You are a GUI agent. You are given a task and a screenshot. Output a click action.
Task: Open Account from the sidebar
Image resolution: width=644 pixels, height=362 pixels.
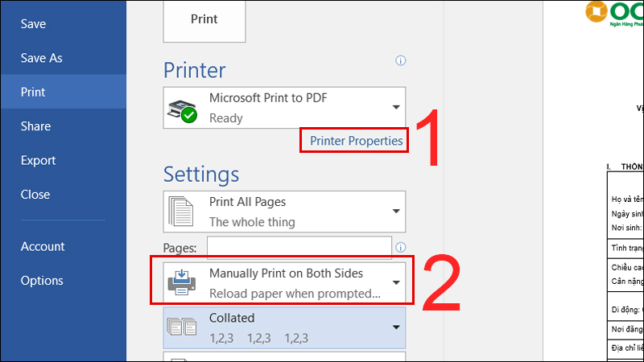pos(43,246)
